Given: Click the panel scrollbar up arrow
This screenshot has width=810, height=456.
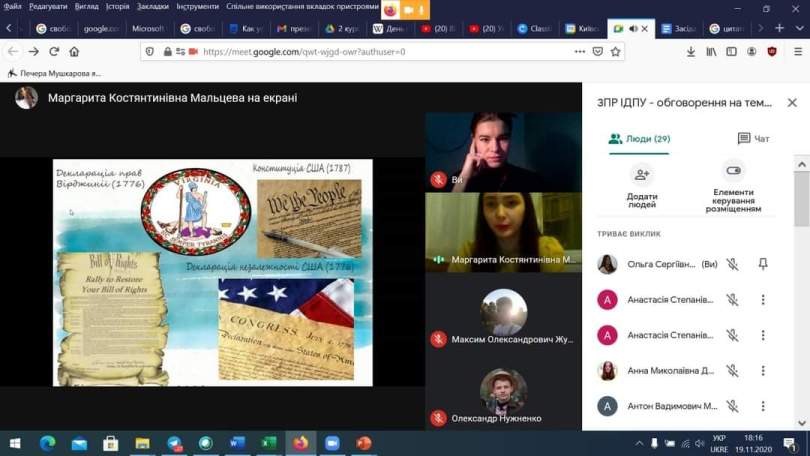Looking at the screenshot, I should point(802,164).
